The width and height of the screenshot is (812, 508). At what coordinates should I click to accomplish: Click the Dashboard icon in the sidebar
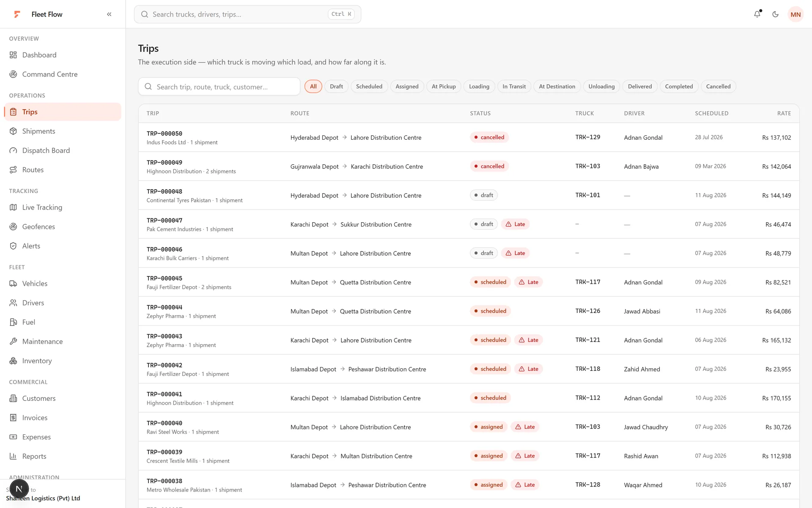click(x=14, y=55)
